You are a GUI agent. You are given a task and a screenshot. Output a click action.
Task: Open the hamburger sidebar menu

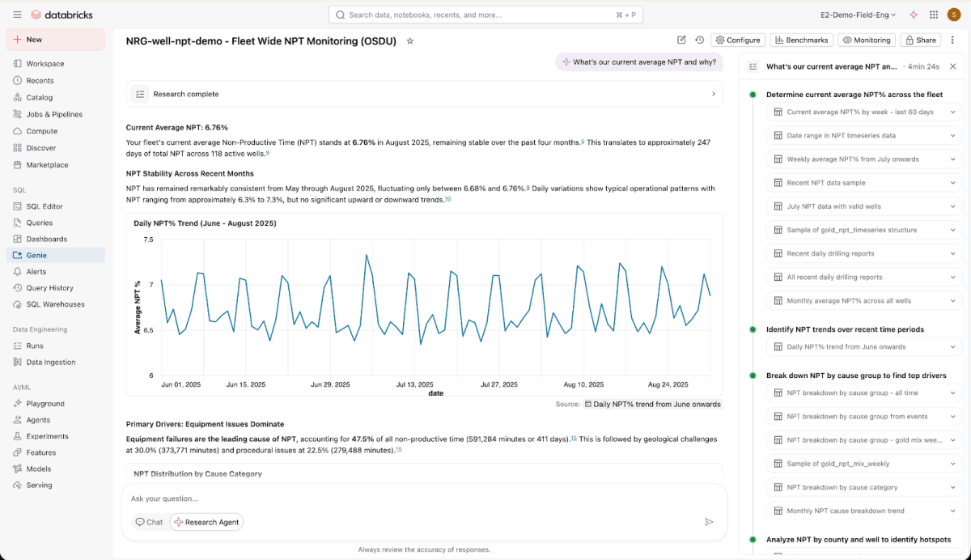pyautogui.click(x=18, y=15)
